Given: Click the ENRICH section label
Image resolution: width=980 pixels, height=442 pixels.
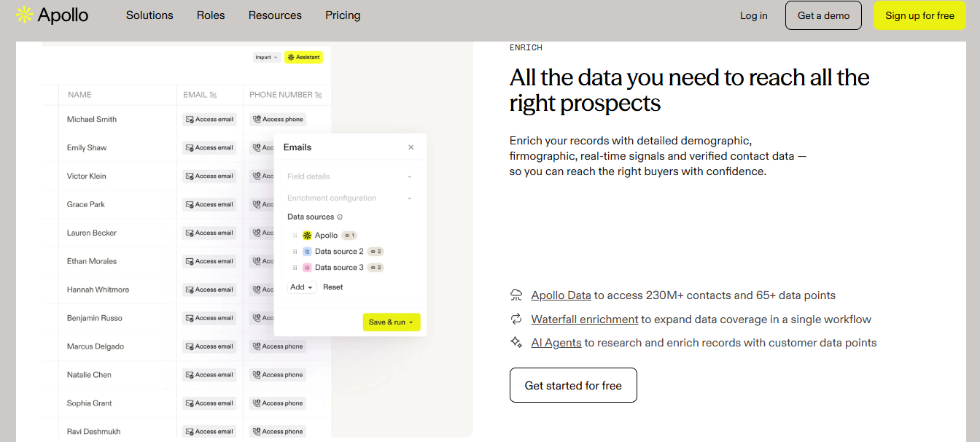Looking at the screenshot, I should 526,47.
